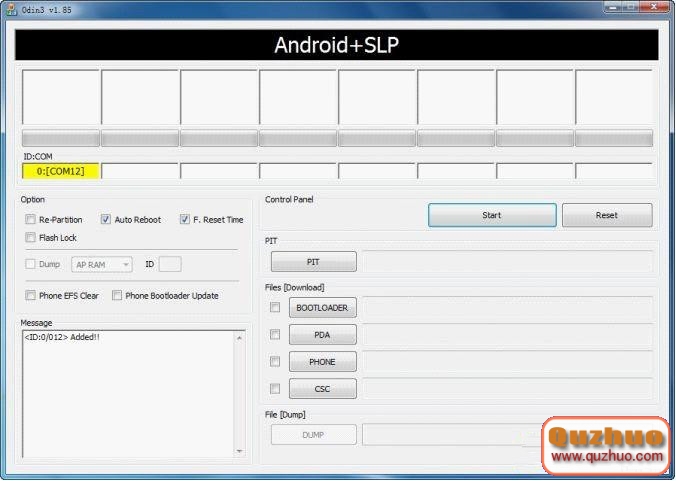
Task: Tick the checkbox beside PDA
Action: point(275,334)
